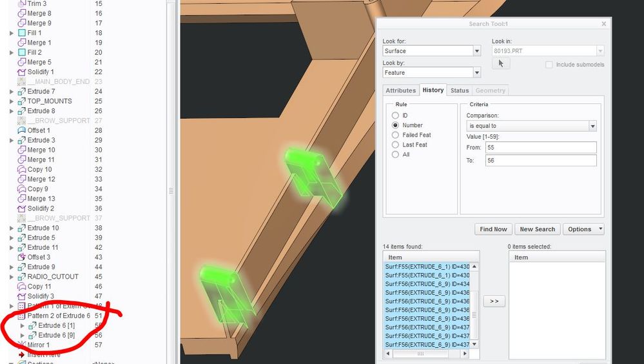Click the Extrude 3 feature icon

[x=22, y=140]
